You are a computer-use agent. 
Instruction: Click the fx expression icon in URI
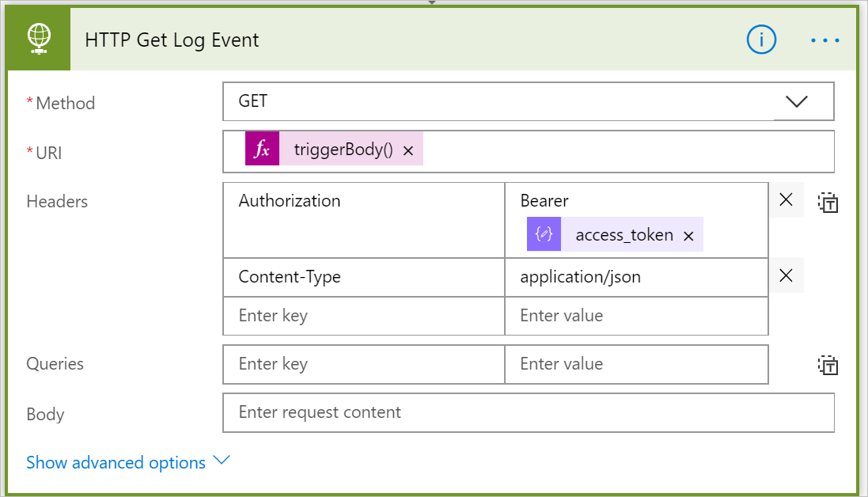262,150
